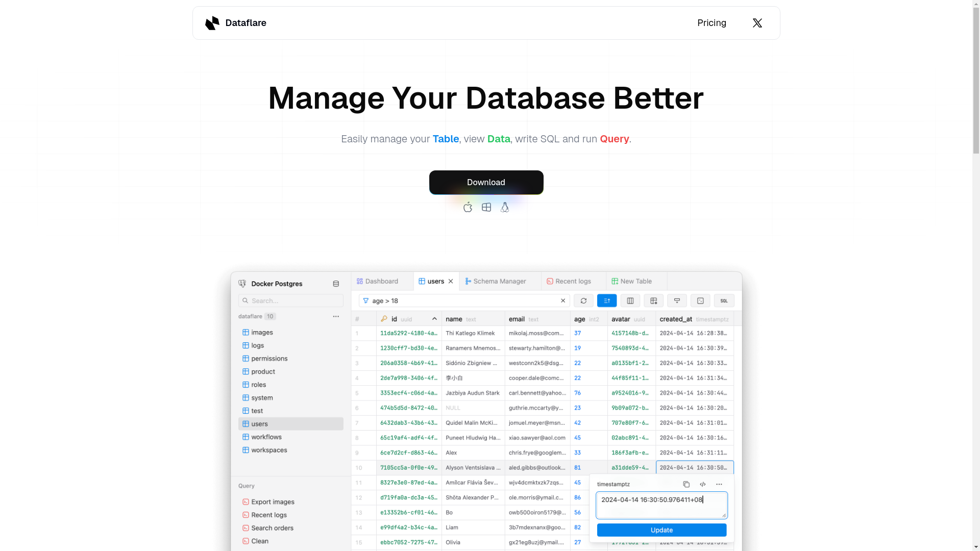This screenshot has height=551, width=980.
Task: Click the Docker Postgres connection name
Action: point(277,284)
